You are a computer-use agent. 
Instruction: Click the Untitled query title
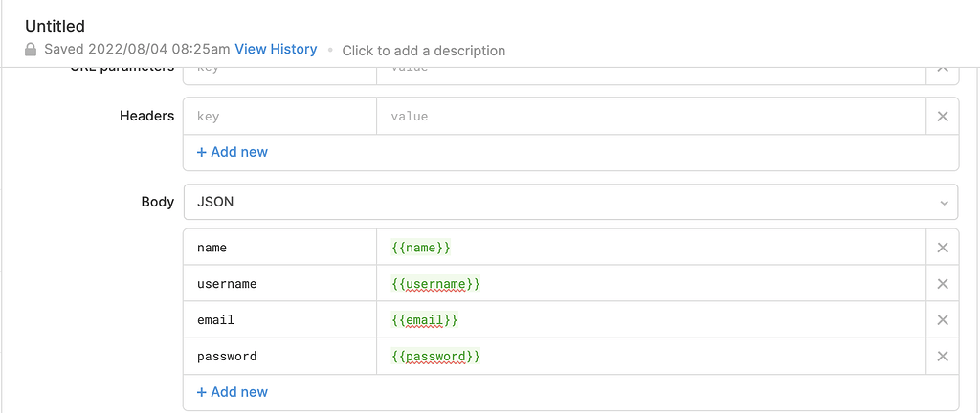pyautogui.click(x=55, y=26)
